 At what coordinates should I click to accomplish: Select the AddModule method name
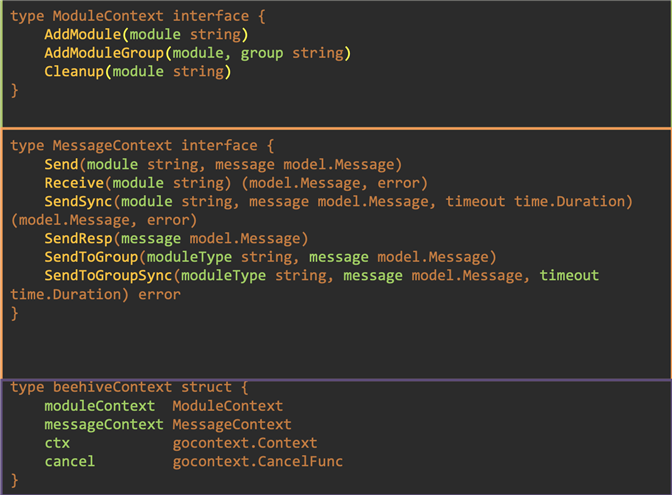(x=83, y=35)
